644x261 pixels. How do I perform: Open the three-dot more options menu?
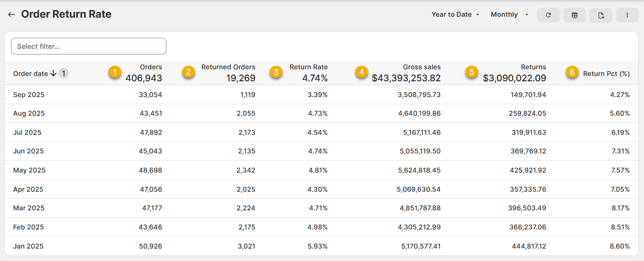(627, 15)
